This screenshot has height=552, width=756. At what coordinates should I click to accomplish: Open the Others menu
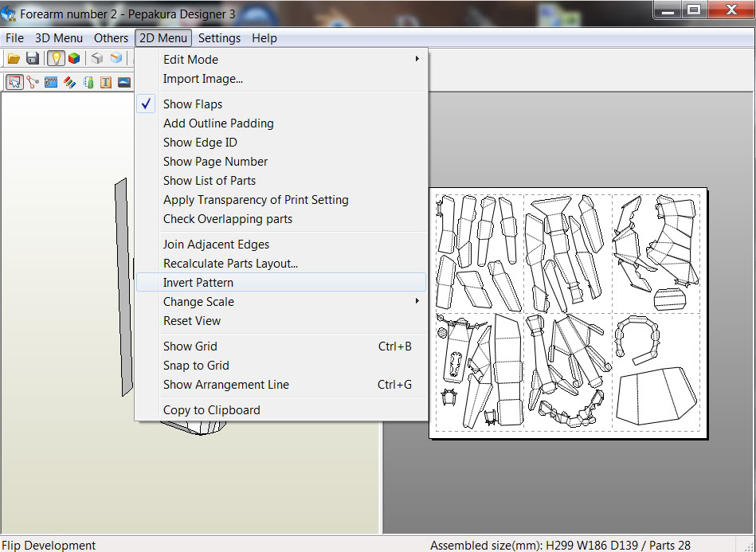(x=111, y=38)
